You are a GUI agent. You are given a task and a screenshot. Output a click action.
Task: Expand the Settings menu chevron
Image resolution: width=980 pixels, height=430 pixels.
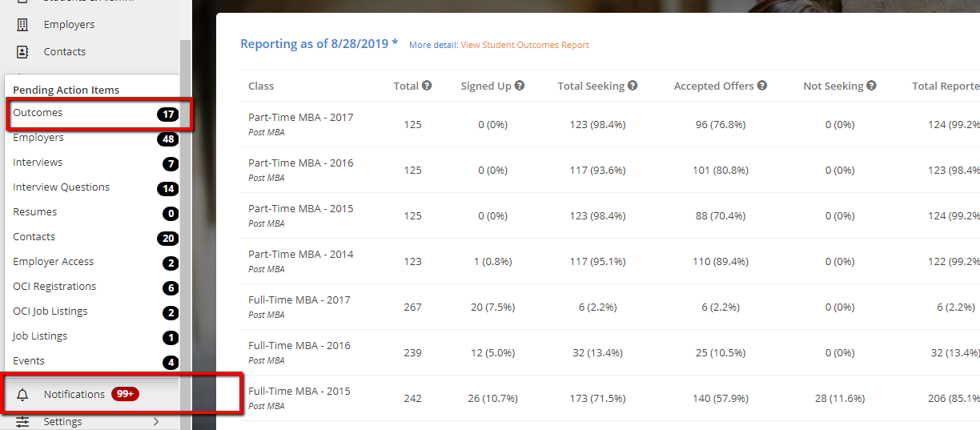point(155,422)
